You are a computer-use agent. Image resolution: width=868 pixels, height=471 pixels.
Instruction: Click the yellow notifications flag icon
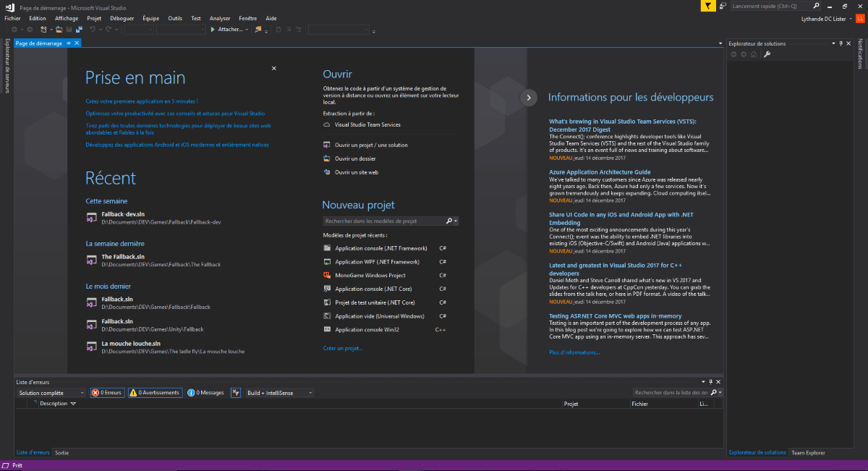tap(707, 6)
